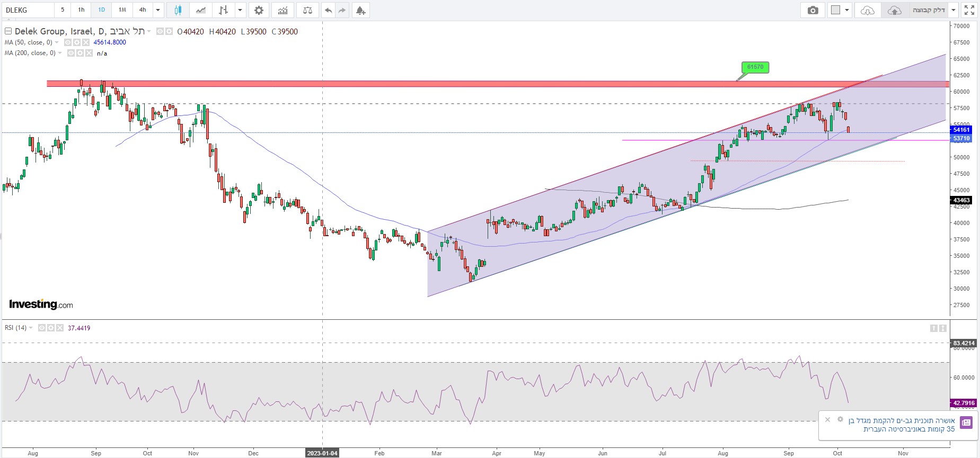Open saved chart layouts dropdown arrow
This screenshot has height=458, width=980.
pyautogui.click(x=953, y=10)
